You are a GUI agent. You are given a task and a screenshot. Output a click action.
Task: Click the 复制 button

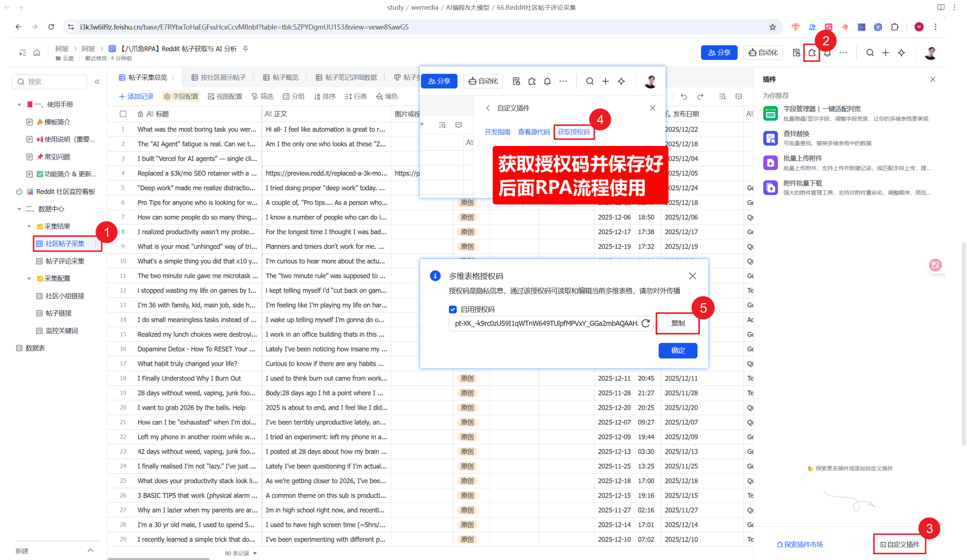(677, 323)
